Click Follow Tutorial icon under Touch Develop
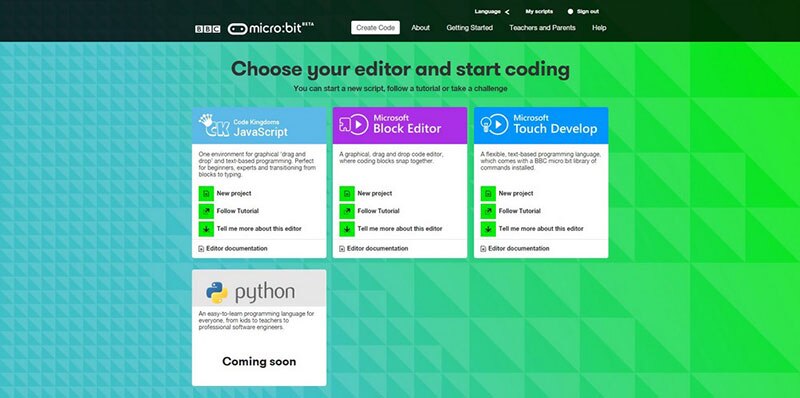This screenshot has height=398, width=800. [x=488, y=211]
